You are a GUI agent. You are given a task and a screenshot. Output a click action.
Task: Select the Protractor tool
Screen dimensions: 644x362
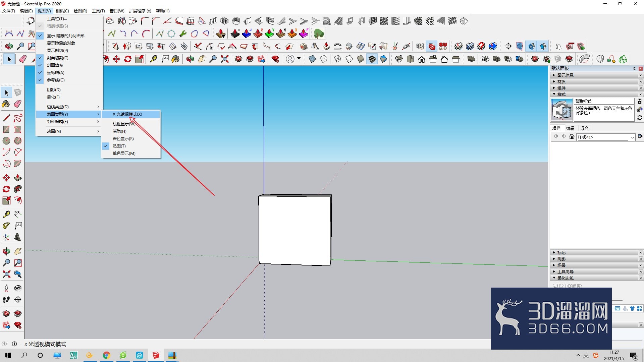[6, 226]
